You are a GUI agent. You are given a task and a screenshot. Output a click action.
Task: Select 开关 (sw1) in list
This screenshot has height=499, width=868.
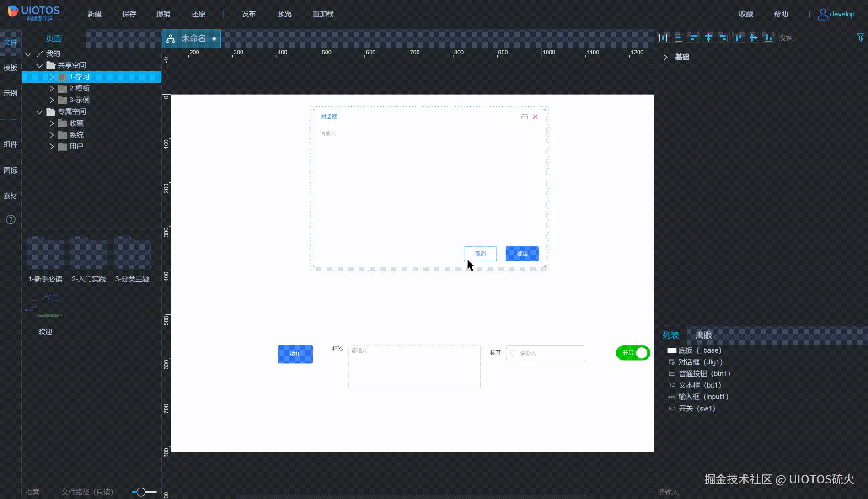[697, 409]
